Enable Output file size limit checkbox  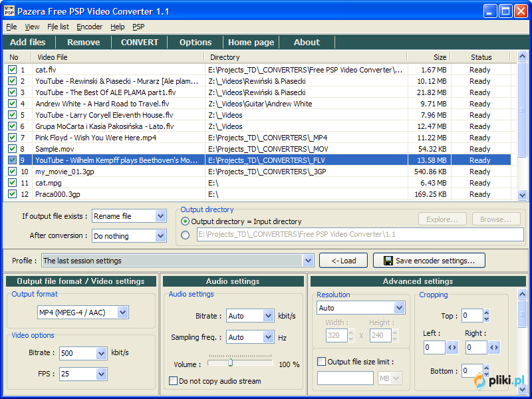click(321, 361)
